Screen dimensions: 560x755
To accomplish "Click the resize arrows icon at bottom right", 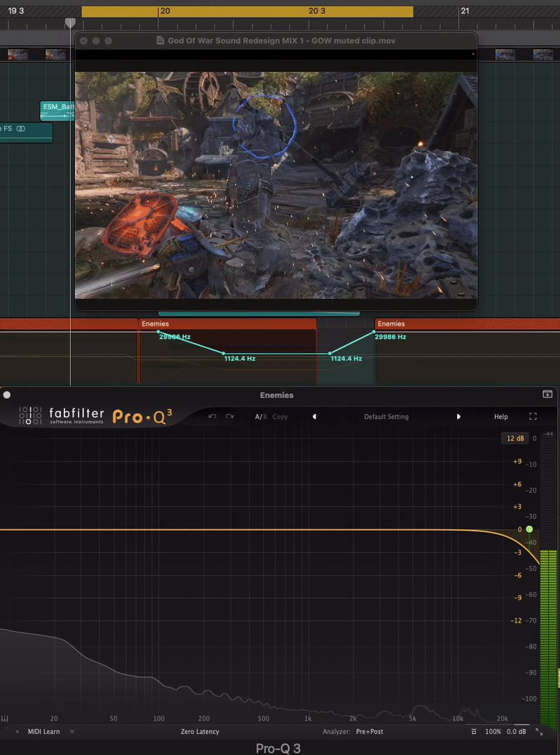I will coord(539,732).
